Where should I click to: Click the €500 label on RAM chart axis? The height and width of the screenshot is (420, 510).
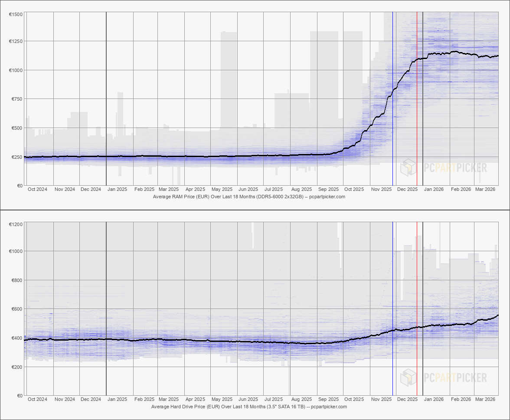click(x=16, y=128)
